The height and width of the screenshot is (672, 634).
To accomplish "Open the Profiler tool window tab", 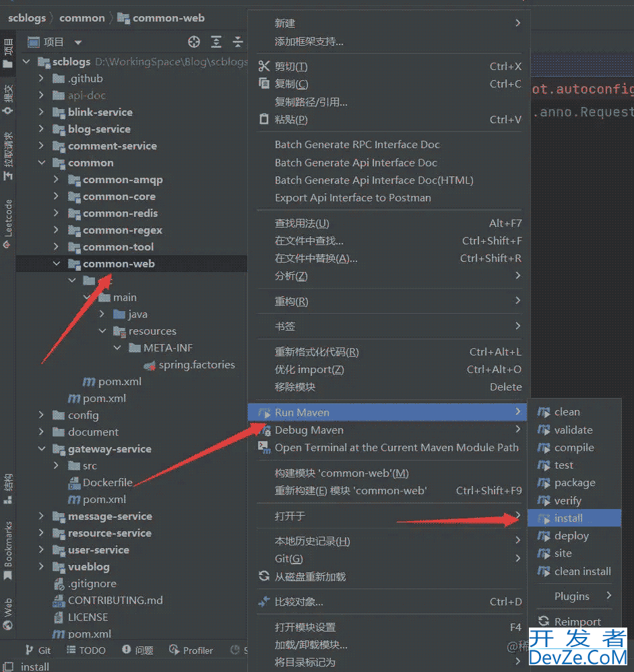I will tap(191, 650).
